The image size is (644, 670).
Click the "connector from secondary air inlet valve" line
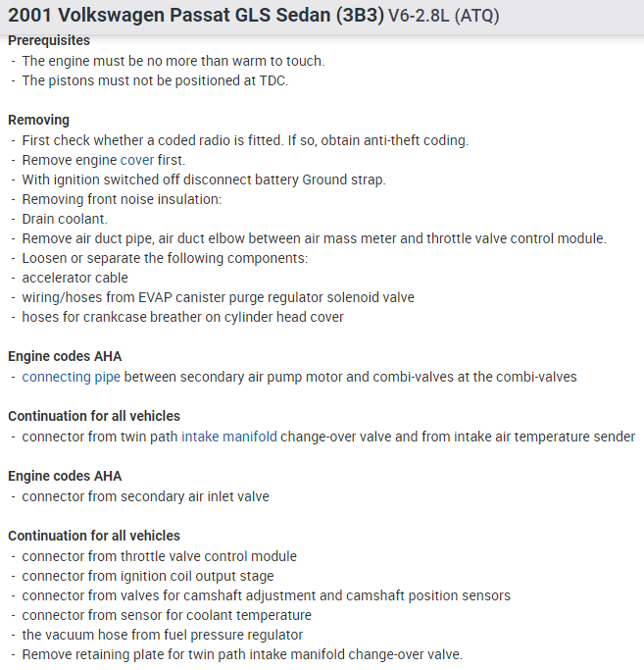tap(145, 496)
